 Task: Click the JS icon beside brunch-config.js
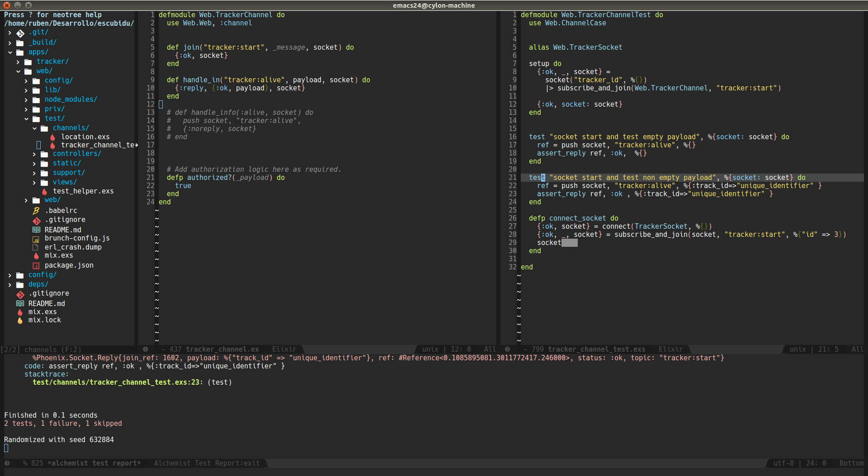pos(36,239)
